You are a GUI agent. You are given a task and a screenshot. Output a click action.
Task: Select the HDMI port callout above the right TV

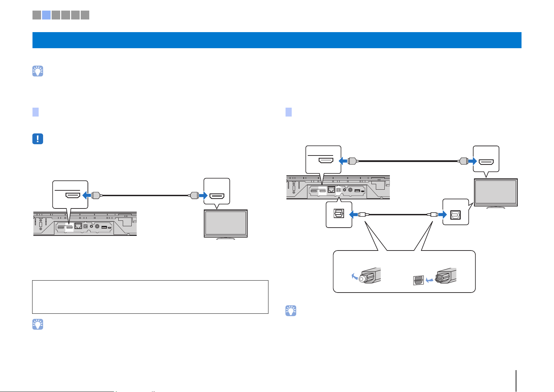(486, 159)
